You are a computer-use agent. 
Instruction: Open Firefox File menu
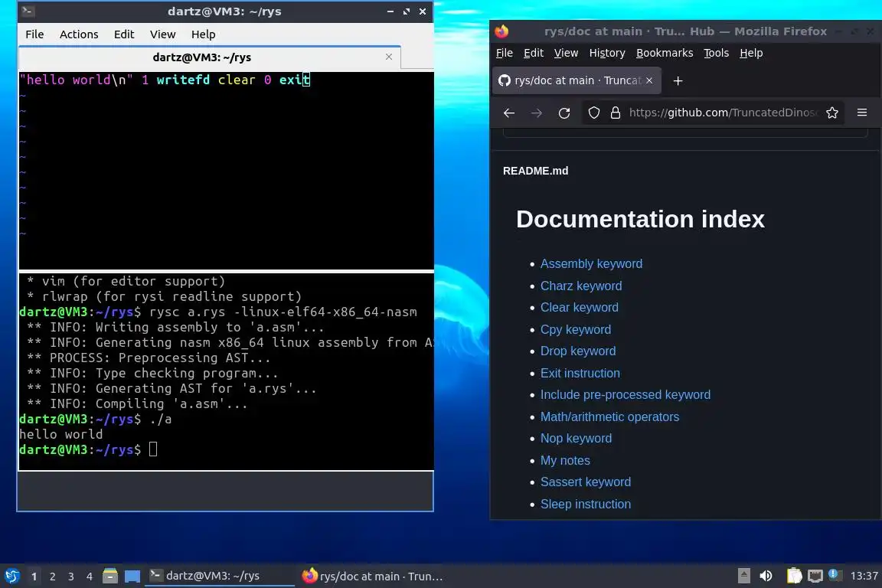[504, 53]
